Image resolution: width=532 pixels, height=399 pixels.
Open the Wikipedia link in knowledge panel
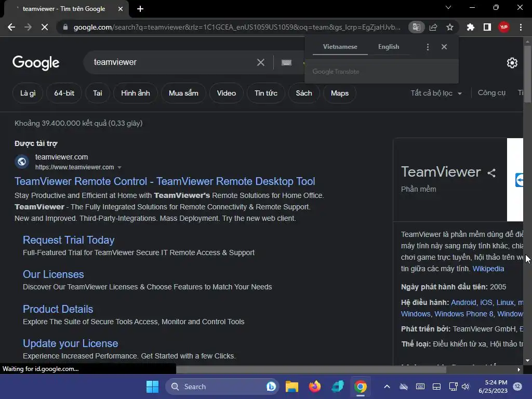point(488,269)
